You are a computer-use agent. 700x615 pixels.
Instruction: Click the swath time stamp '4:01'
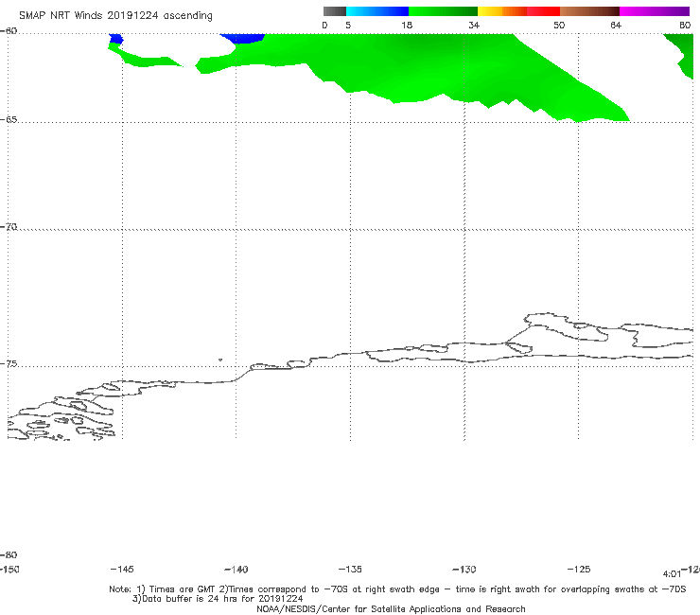672,574
